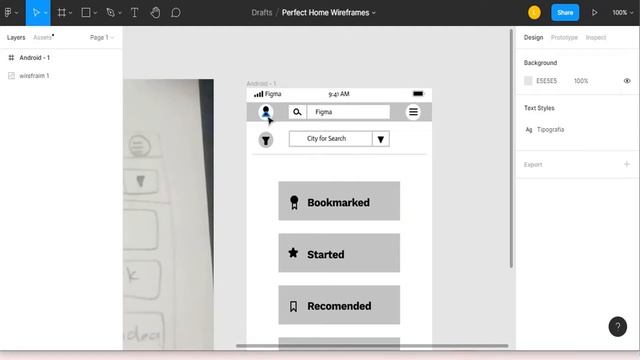
Task: Click the bookmark icon beside Recomended
Action: click(293, 307)
